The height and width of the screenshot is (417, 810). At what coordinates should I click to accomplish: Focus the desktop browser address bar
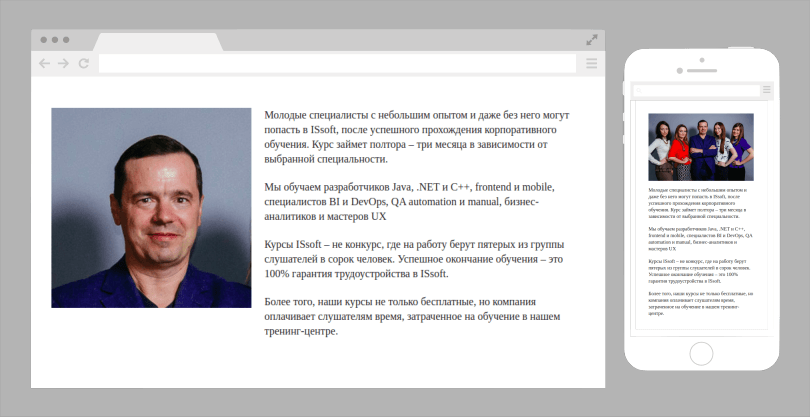tap(337, 64)
